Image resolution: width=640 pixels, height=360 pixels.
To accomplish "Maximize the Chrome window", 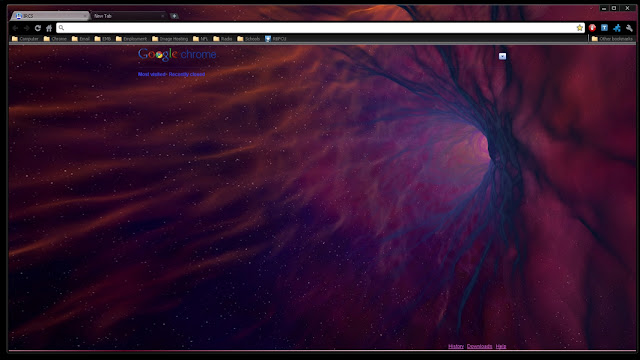I will pos(614,8).
